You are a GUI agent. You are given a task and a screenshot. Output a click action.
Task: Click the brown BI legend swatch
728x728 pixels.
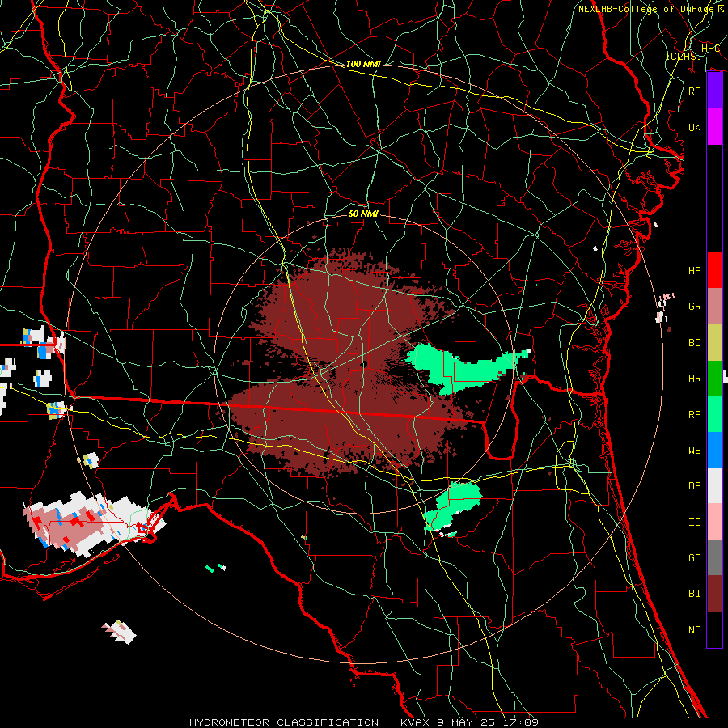tap(714, 594)
